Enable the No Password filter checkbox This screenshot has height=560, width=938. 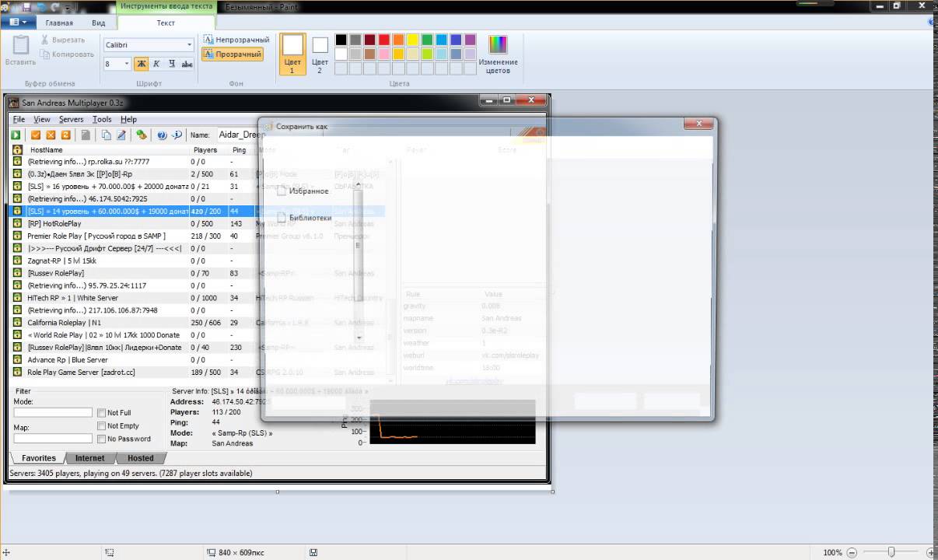point(101,439)
